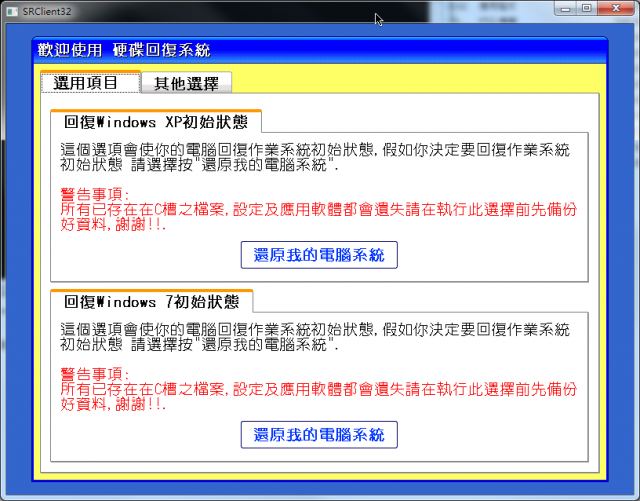Click 還原我的電腦系統 button under Windows XP
This screenshot has width=640, height=501.
pyautogui.click(x=319, y=255)
